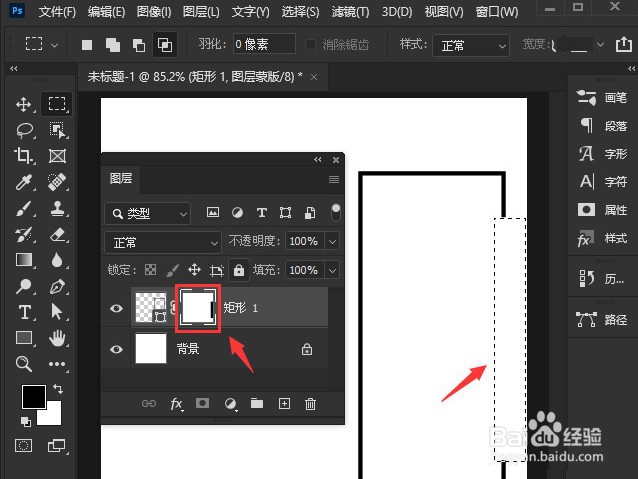Select the Eraser tool
The image size is (638, 479).
point(57,234)
